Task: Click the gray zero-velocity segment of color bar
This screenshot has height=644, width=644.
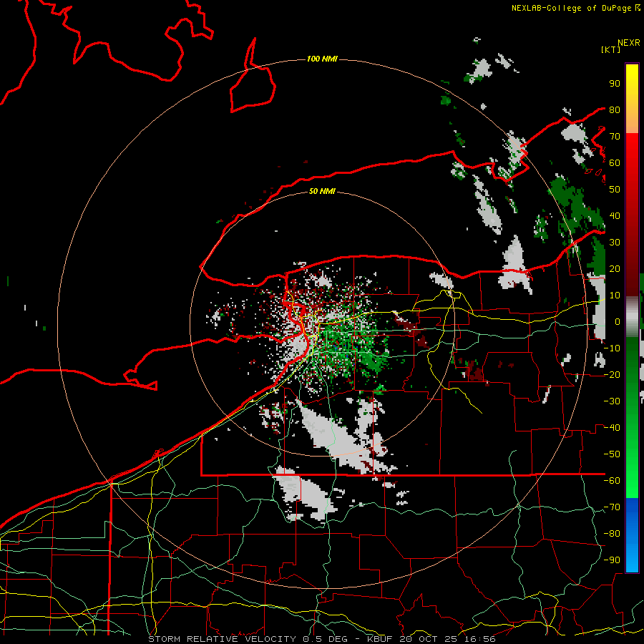Action: pyautogui.click(x=632, y=317)
